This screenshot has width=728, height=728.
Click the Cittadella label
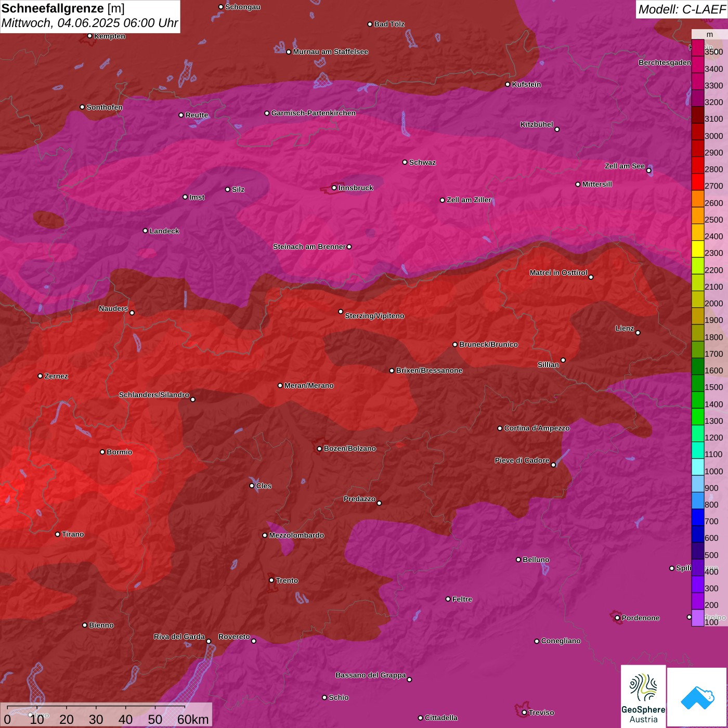[x=441, y=718]
